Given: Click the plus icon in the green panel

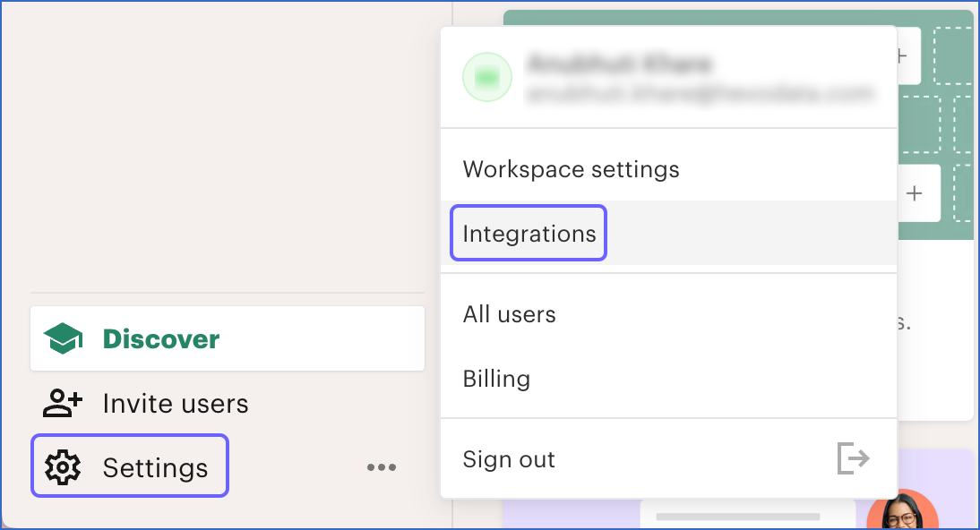Looking at the screenshot, I should tap(913, 193).
